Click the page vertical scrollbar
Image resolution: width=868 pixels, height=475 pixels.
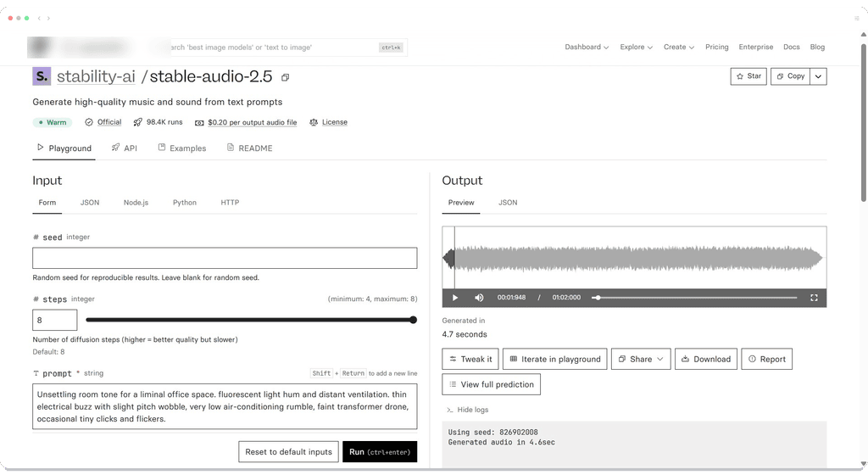pos(864,122)
